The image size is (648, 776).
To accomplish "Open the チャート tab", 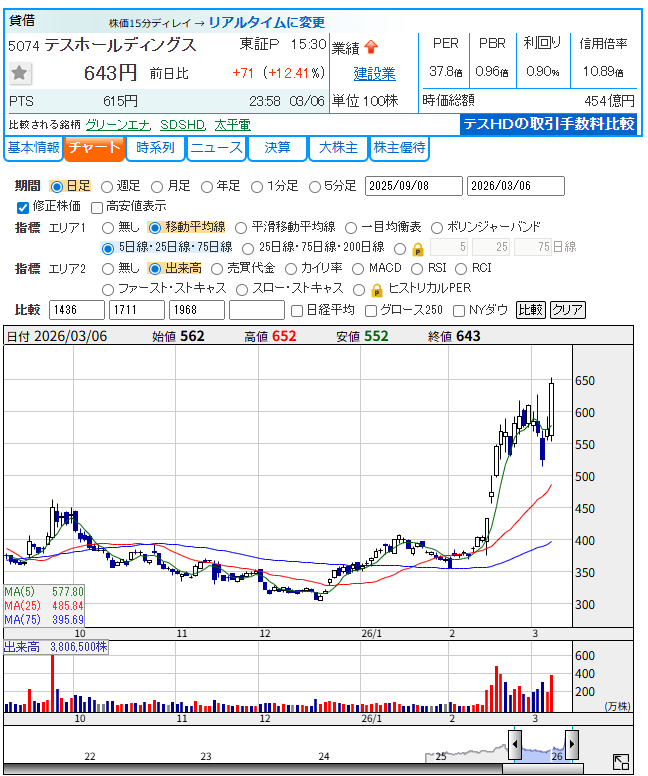I will coord(94,148).
